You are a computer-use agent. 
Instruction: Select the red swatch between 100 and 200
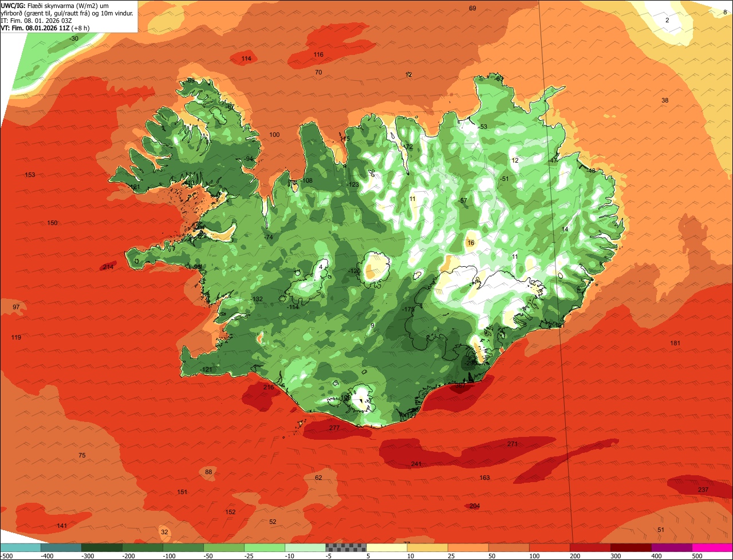coord(549,548)
